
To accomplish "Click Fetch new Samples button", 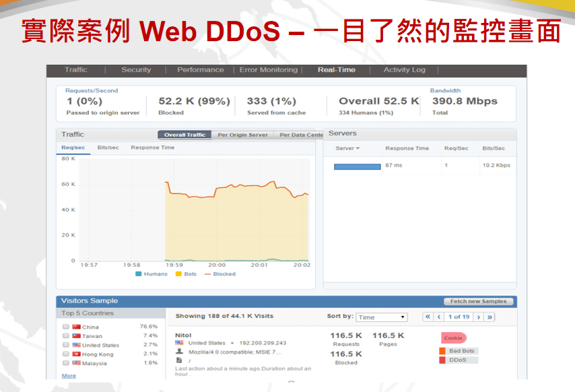I will click(x=479, y=301).
